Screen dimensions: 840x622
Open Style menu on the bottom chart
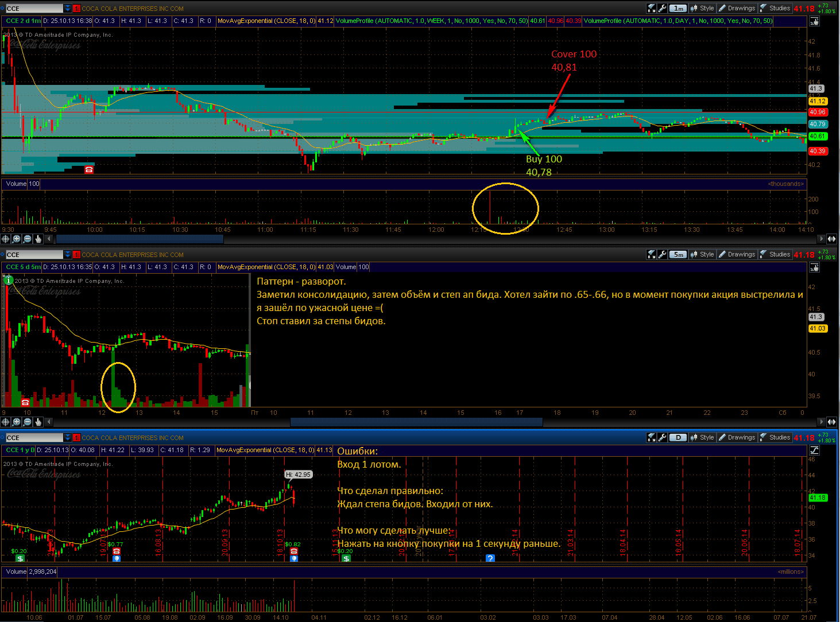[x=702, y=437]
